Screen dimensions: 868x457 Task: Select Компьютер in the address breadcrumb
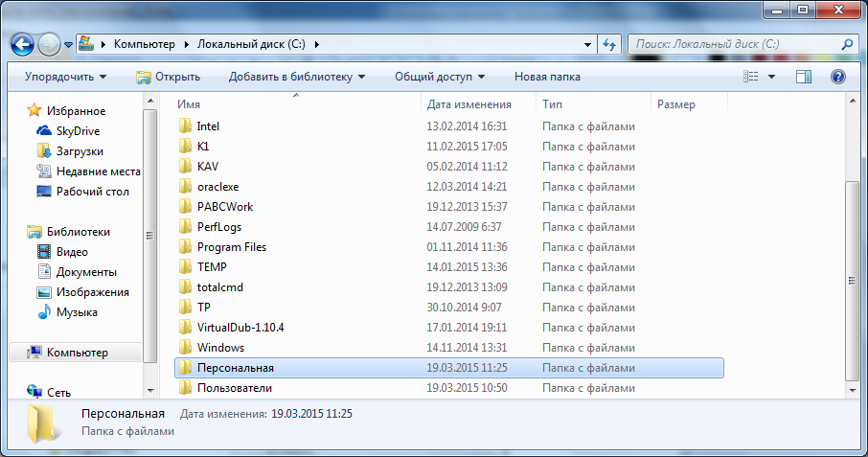(145, 44)
